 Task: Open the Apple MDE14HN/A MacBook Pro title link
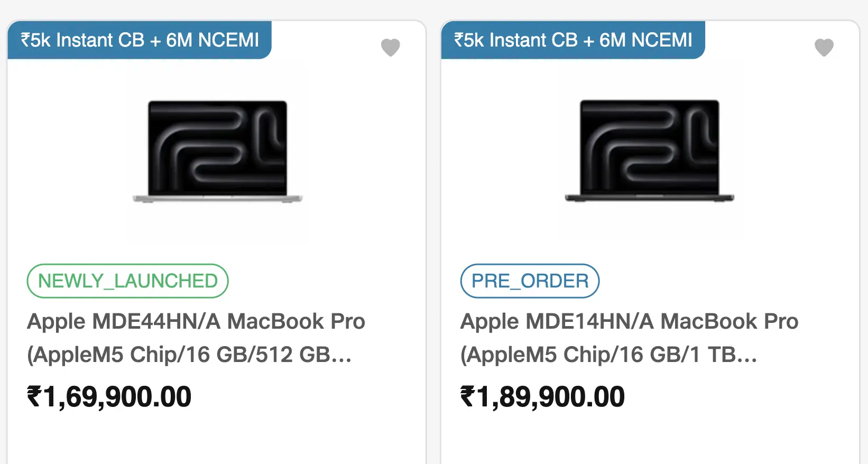tap(629, 321)
